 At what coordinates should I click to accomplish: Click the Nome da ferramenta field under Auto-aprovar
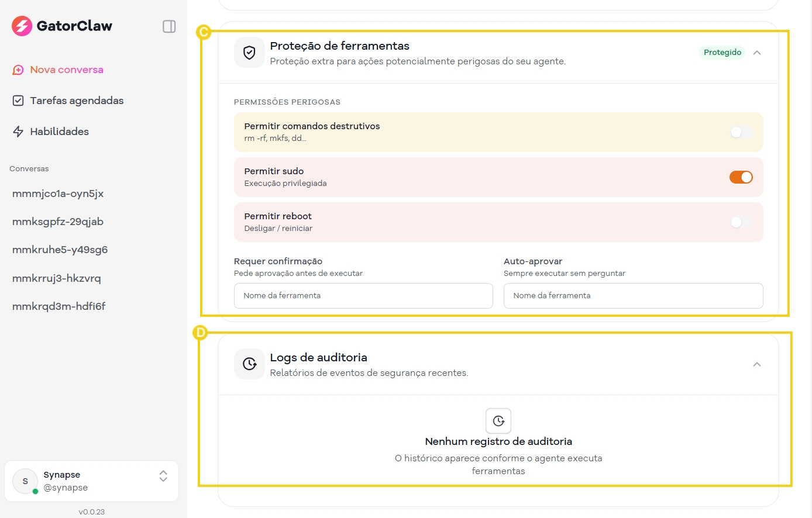[633, 296]
